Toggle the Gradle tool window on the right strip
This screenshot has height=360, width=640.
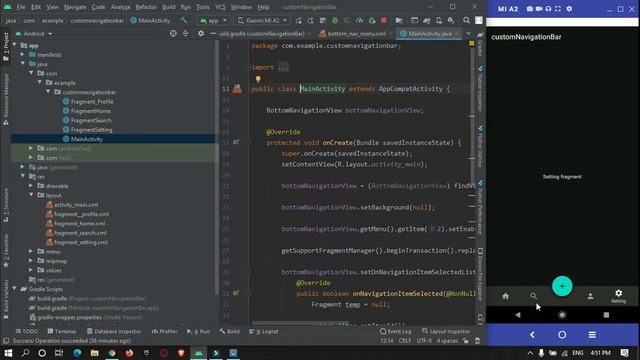point(480,45)
